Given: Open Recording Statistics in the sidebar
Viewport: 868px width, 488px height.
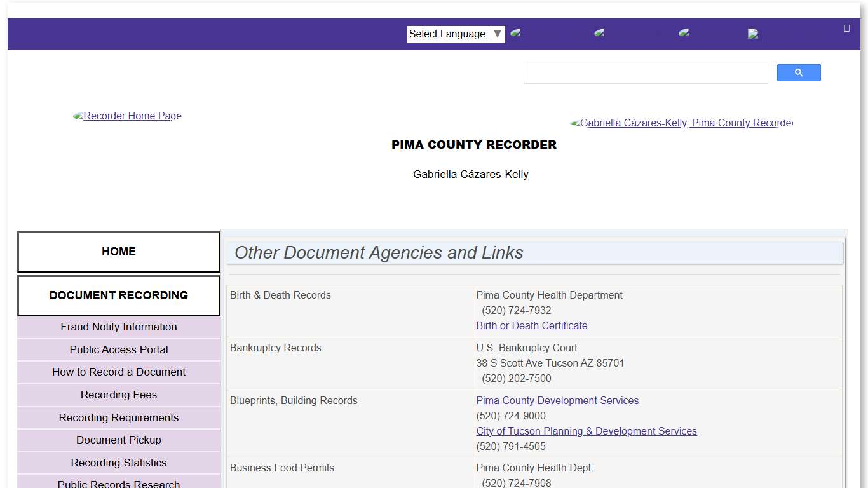Looking at the screenshot, I should [x=118, y=463].
